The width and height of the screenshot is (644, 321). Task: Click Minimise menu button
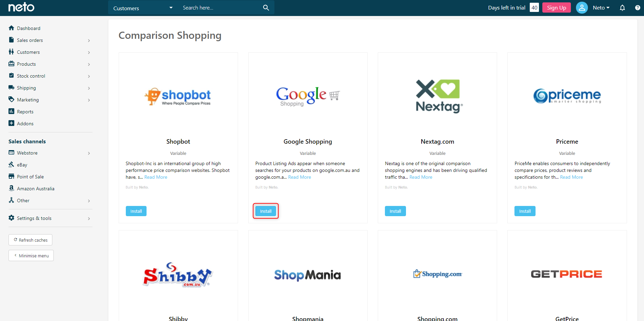[31, 255]
